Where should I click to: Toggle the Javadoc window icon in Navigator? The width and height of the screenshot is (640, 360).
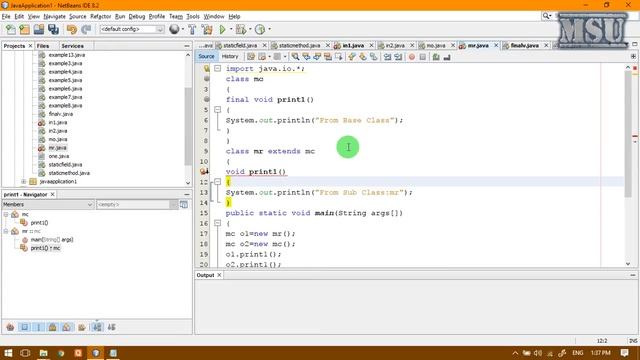tap(184, 204)
